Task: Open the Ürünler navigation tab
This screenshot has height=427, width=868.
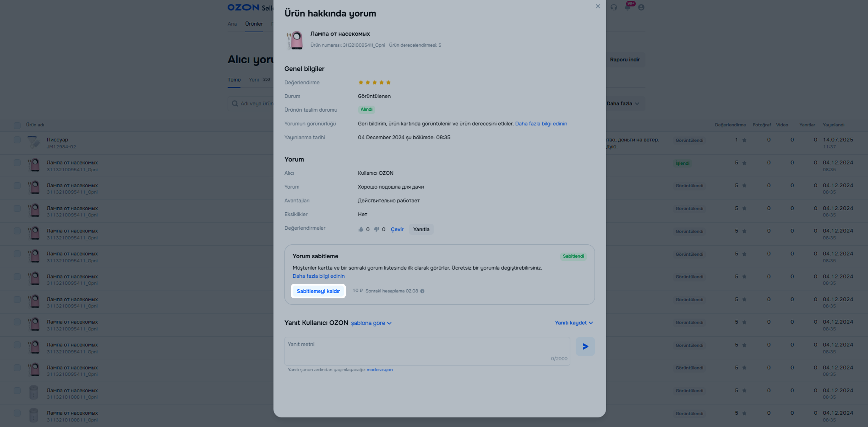Action: (254, 24)
